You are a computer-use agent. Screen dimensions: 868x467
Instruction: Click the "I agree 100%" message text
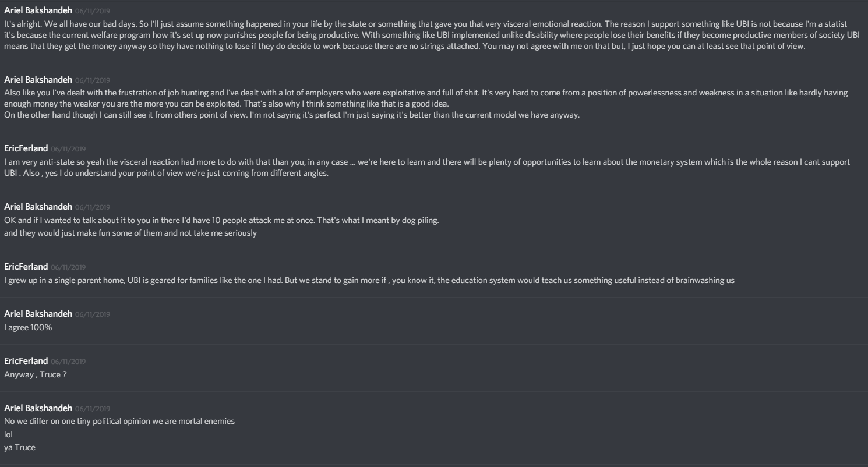pyautogui.click(x=28, y=327)
